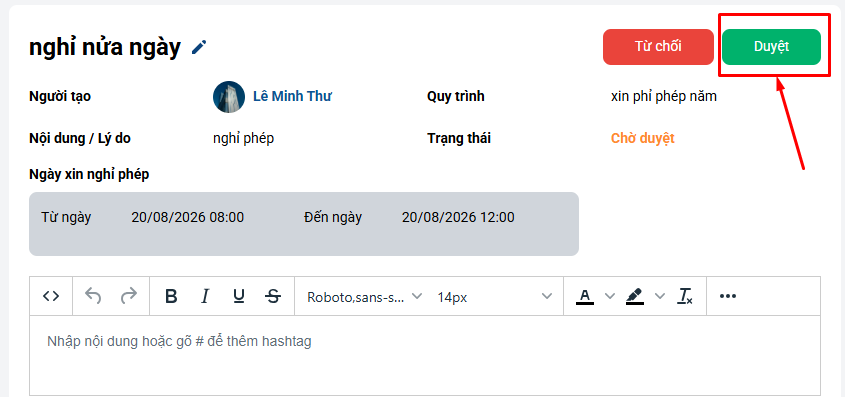Image resolution: width=845 pixels, height=397 pixels.
Task: Click Lê Minh Thư's avatar picture
Action: pos(229,97)
